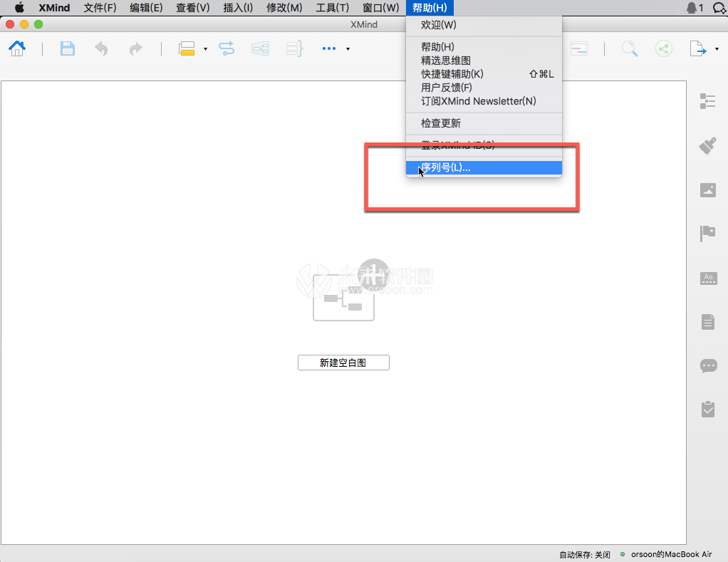Viewport: 728px width, 562px height.
Task: Close the 帮助(H) menu in menu bar
Action: click(x=430, y=8)
